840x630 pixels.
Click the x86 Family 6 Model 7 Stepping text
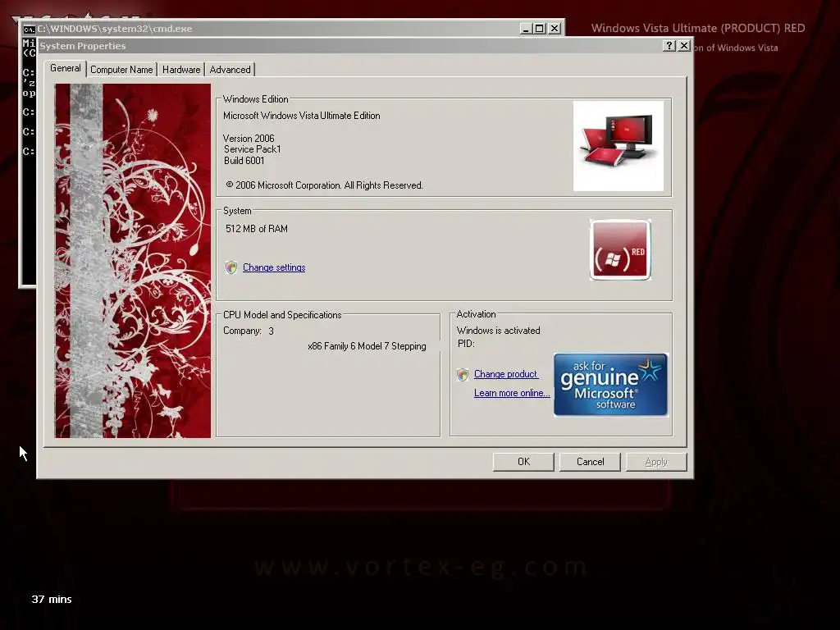tap(367, 346)
